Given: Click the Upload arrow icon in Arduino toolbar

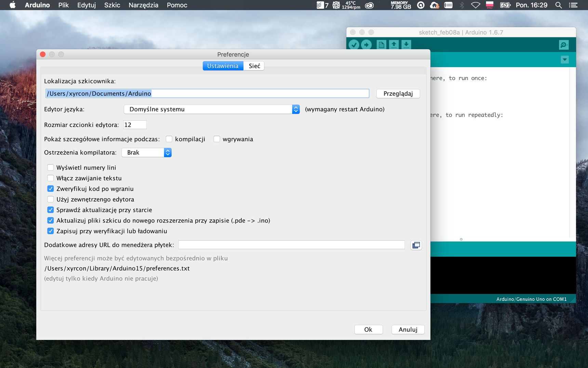Looking at the screenshot, I should [366, 45].
